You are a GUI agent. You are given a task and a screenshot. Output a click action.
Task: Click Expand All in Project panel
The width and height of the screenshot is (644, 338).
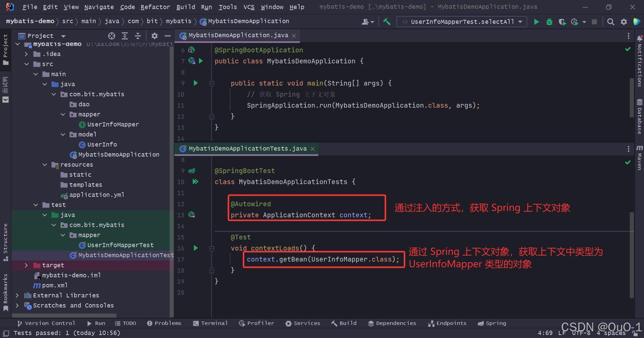tap(125, 36)
